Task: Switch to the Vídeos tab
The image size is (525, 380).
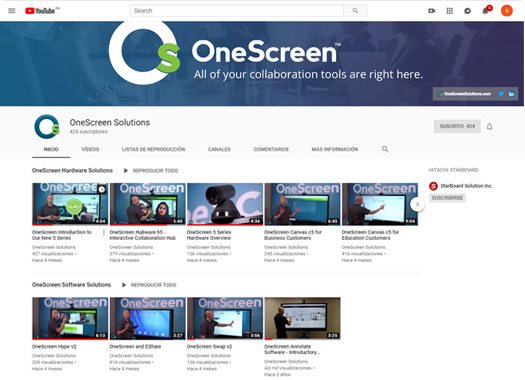Action: tap(90, 149)
